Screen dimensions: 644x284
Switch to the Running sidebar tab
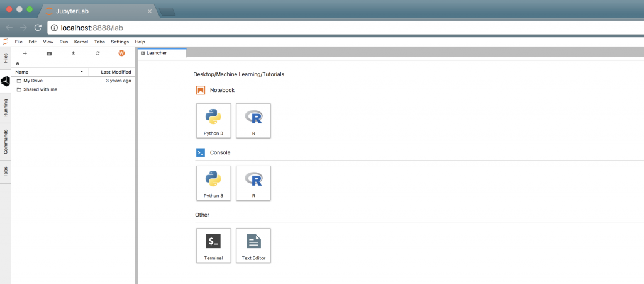pos(5,108)
